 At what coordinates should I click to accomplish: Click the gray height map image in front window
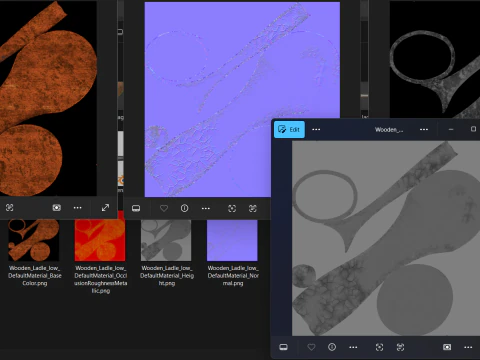386,238
